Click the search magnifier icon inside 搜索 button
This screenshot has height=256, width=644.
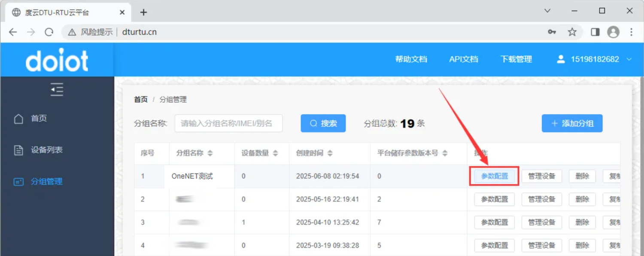coord(313,123)
